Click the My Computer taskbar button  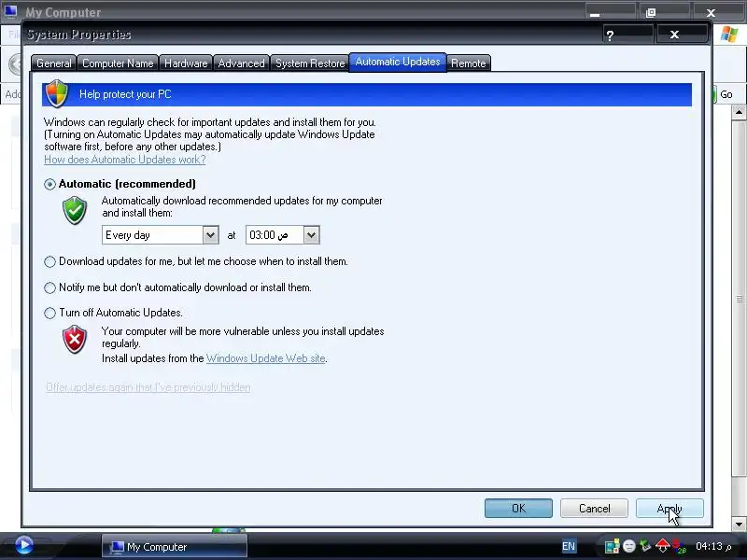[x=175, y=546]
